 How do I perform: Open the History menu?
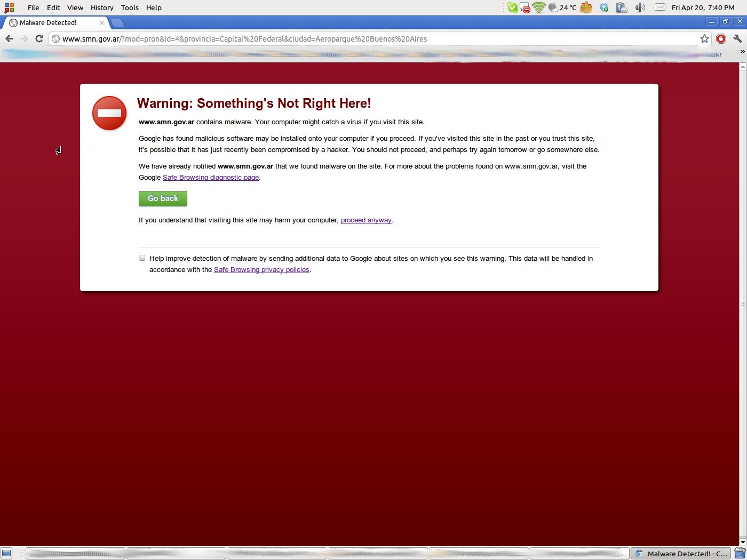[x=102, y=7]
